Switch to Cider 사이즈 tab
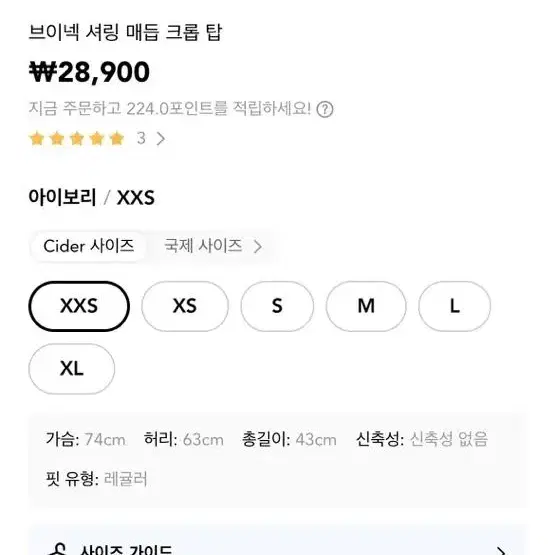 (88, 246)
